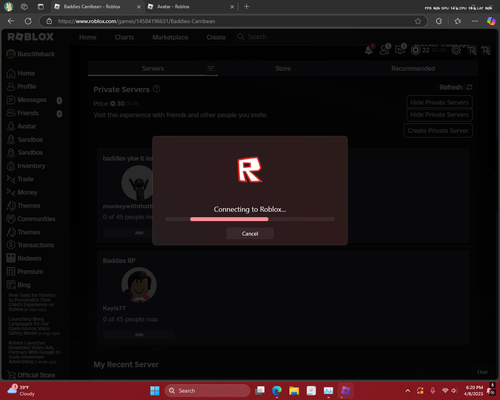Open Blog in the sidebar
500x400 pixels.
[19, 285]
